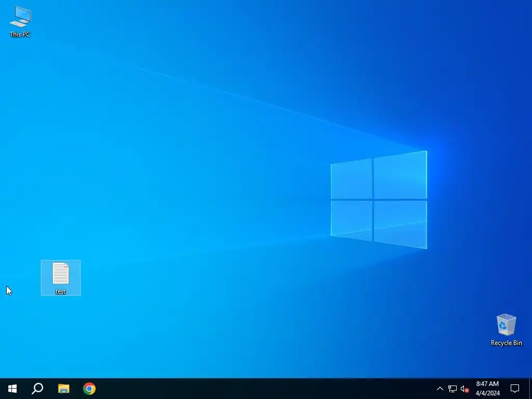Open taskbar search magnifier

tap(37, 389)
